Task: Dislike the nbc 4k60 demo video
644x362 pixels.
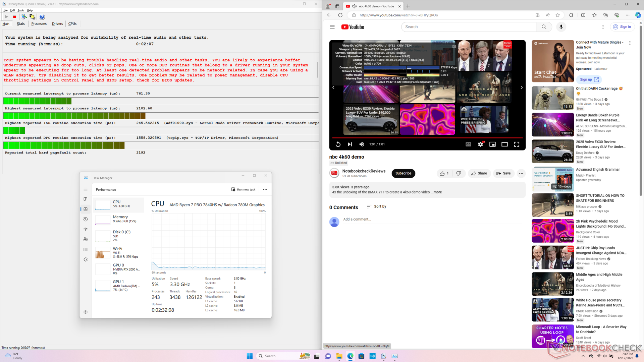Action: 459,173
